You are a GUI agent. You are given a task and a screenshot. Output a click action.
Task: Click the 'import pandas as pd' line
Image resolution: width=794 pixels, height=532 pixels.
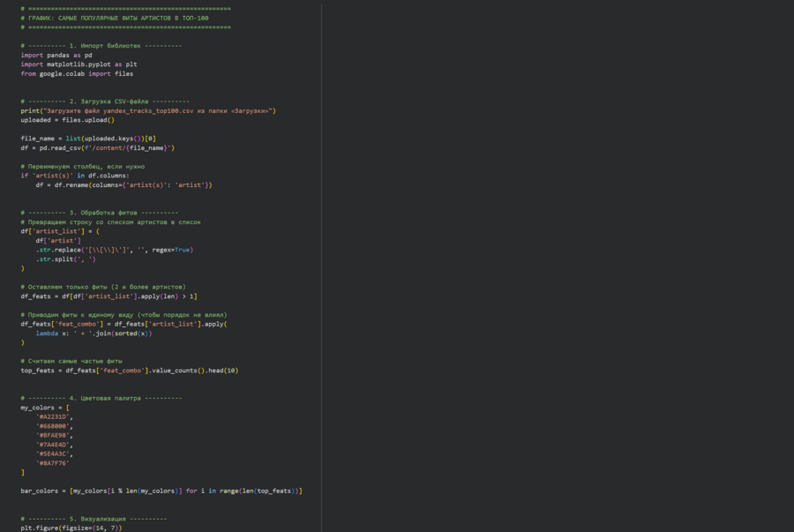pyautogui.click(x=56, y=55)
